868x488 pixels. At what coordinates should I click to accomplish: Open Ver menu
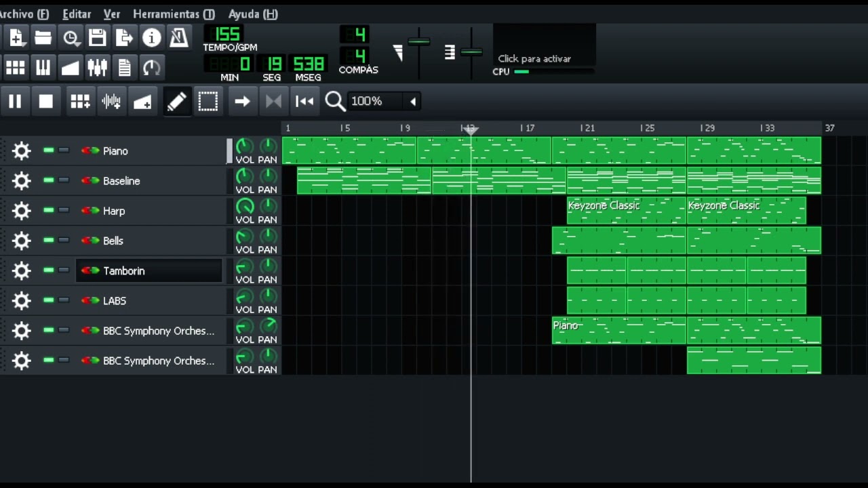tap(112, 14)
